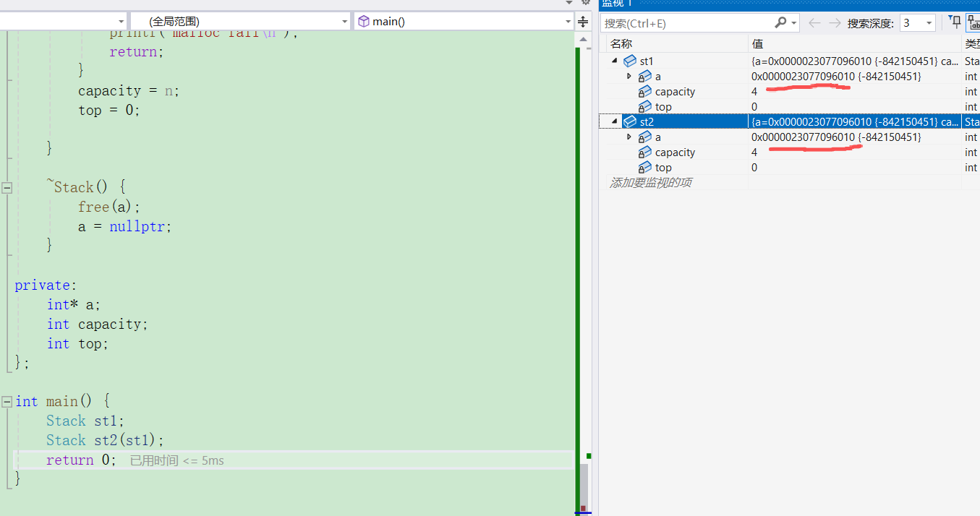The height and width of the screenshot is (516, 980).
Task: Click the add item to watch row
Action: point(650,183)
